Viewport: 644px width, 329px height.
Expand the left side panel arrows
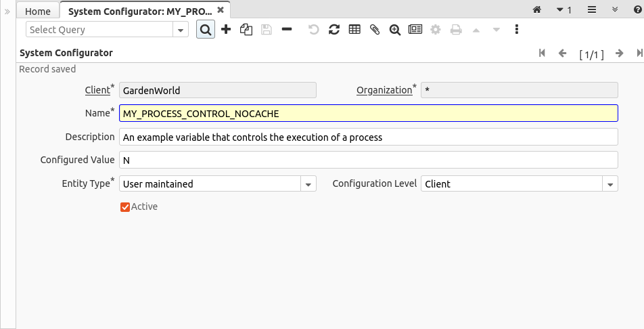point(7,12)
